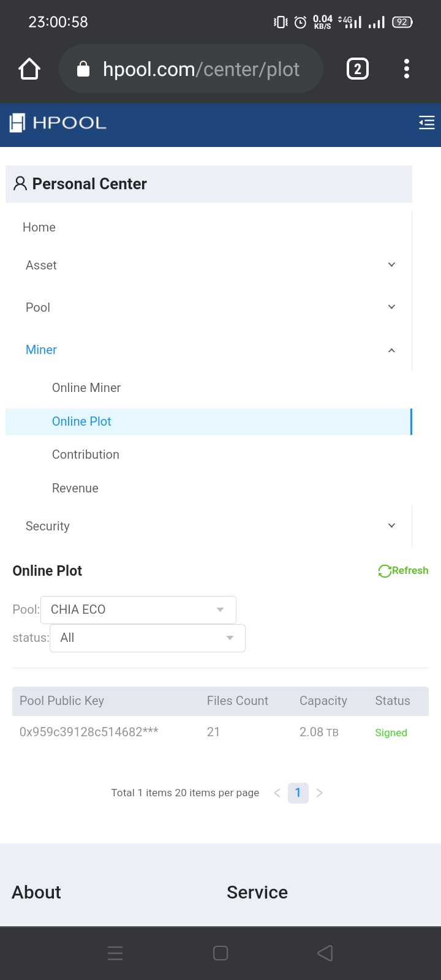Click the padlock icon in the address bar
The image size is (441, 980).
83,69
